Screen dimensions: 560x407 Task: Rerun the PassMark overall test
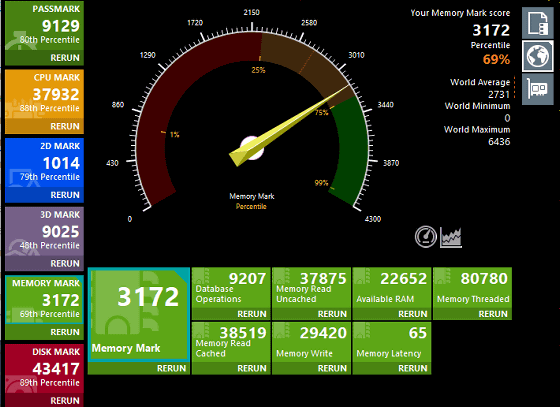pyautogui.click(x=65, y=58)
